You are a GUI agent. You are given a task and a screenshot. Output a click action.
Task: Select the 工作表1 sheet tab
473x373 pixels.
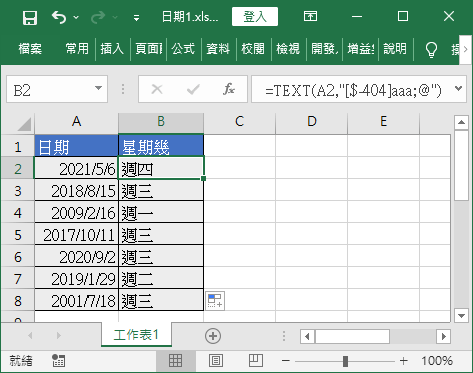click(136, 335)
